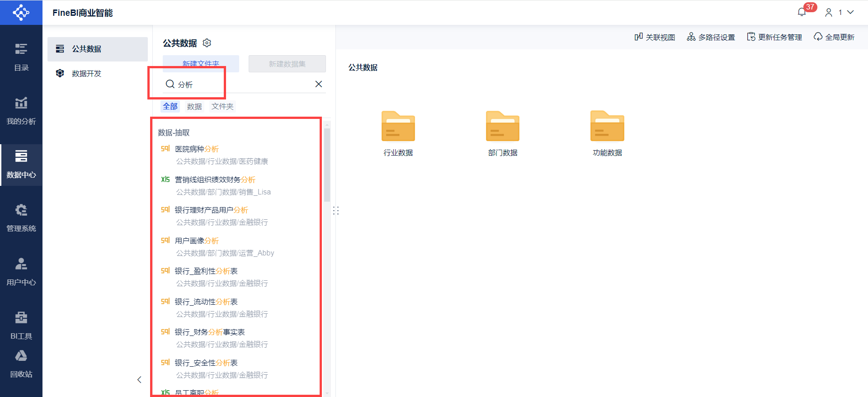
Task: Open 关联视图 in the top toolbar
Action: tap(655, 37)
